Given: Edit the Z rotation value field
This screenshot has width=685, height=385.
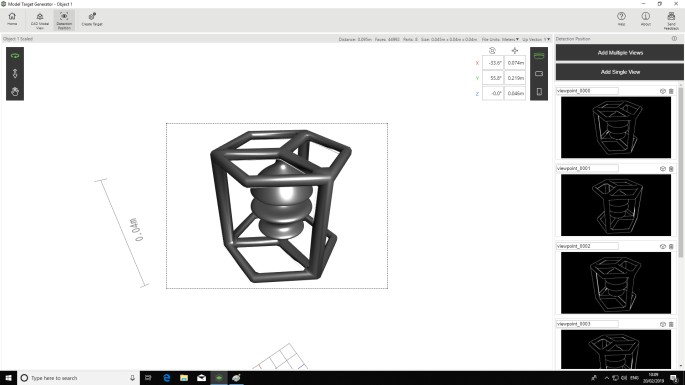Looking at the screenshot, I should (493, 93).
